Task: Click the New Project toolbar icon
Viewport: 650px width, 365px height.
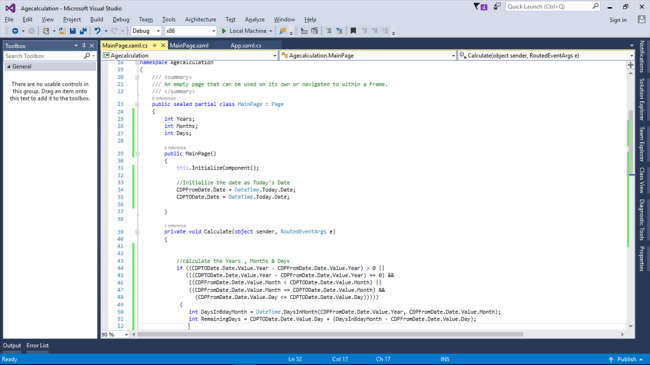Action: point(46,31)
